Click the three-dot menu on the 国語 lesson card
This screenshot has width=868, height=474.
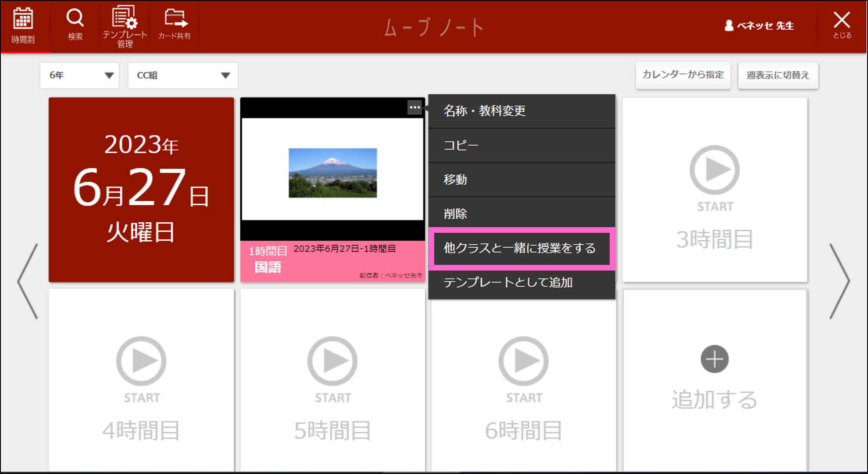[x=414, y=107]
